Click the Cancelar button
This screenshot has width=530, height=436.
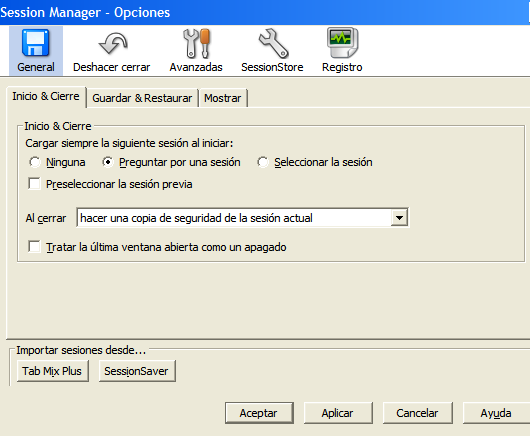(x=417, y=413)
